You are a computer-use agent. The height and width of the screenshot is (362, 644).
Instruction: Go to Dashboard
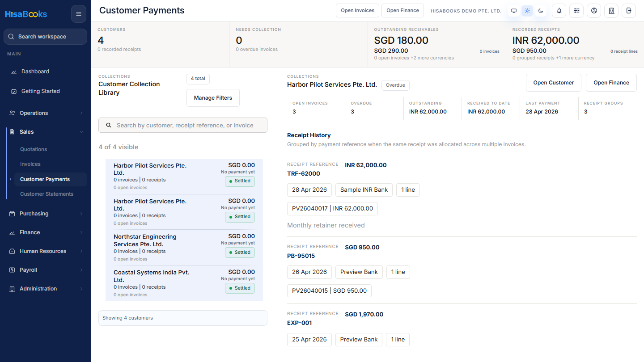pyautogui.click(x=35, y=72)
